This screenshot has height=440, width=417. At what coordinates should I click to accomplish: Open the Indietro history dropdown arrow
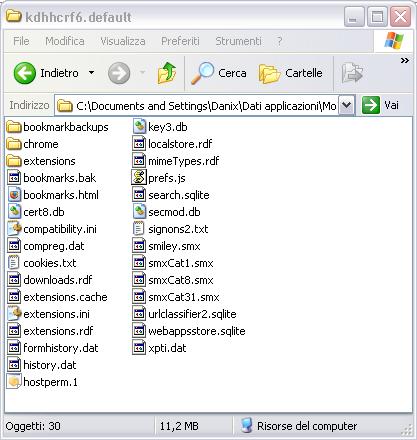pos(91,73)
